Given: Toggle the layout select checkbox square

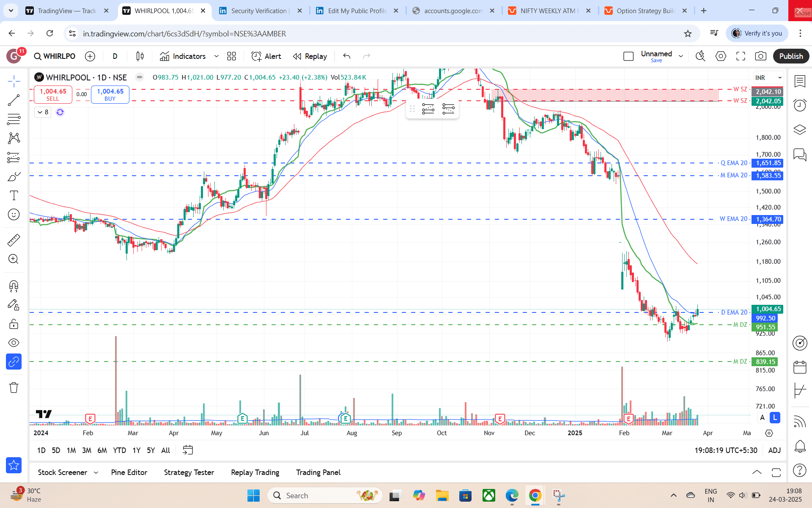Looking at the screenshot, I should tap(628, 56).
